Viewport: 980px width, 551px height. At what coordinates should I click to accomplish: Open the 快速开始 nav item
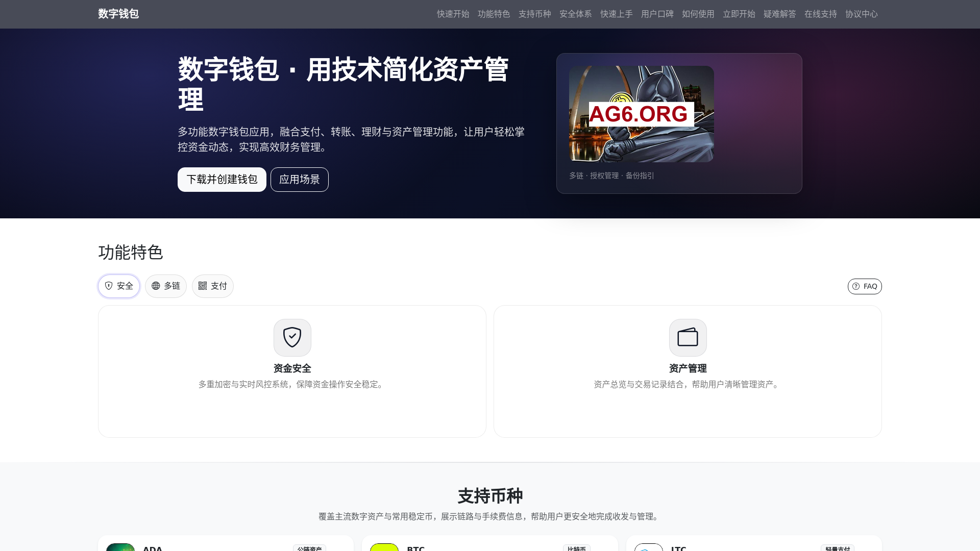click(453, 14)
